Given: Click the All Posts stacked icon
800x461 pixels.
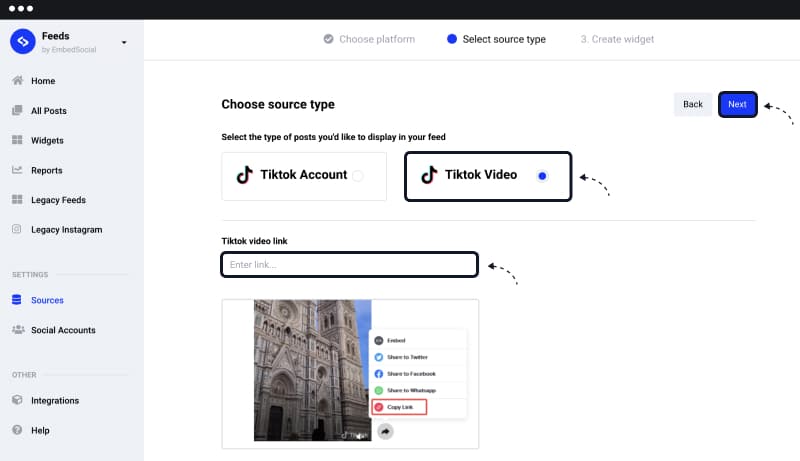Looking at the screenshot, I should (17, 110).
